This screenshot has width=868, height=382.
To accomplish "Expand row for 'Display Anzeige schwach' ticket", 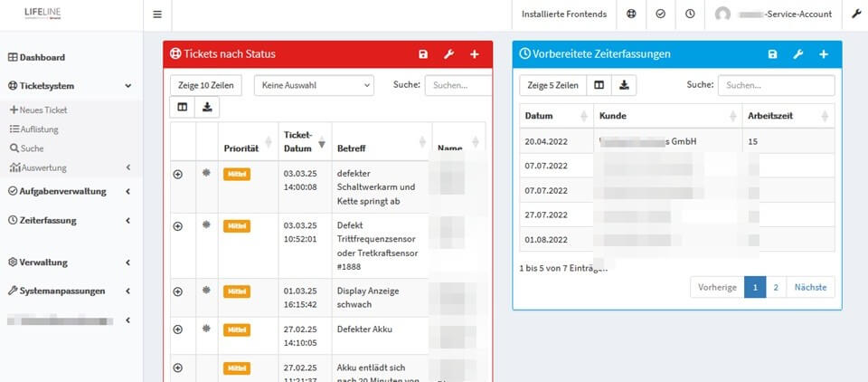I will [178, 291].
